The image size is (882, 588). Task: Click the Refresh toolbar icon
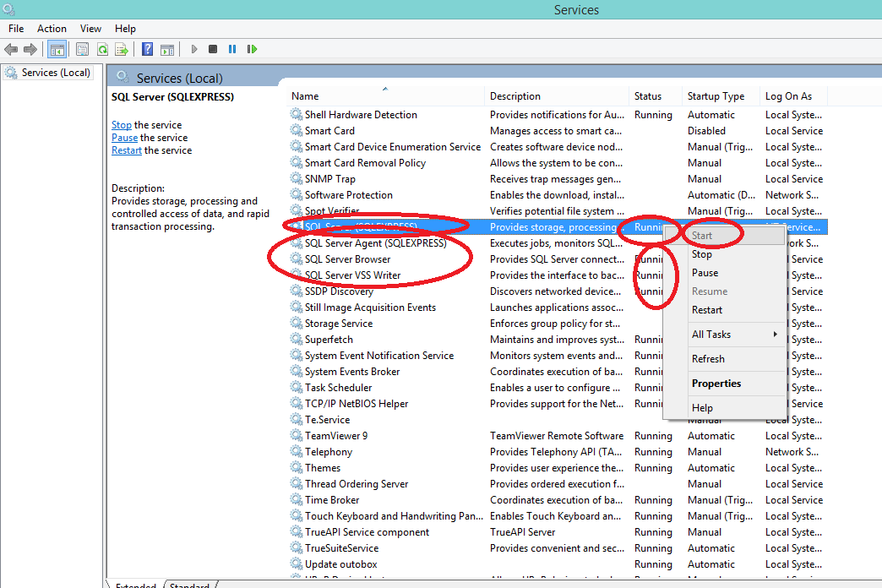pyautogui.click(x=102, y=50)
